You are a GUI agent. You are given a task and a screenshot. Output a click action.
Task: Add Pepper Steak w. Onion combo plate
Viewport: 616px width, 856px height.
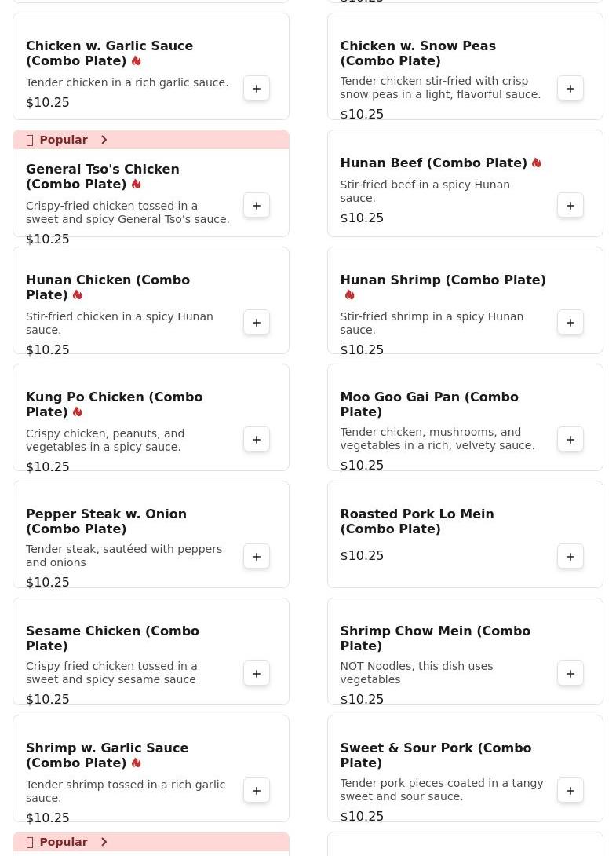coord(257,557)
